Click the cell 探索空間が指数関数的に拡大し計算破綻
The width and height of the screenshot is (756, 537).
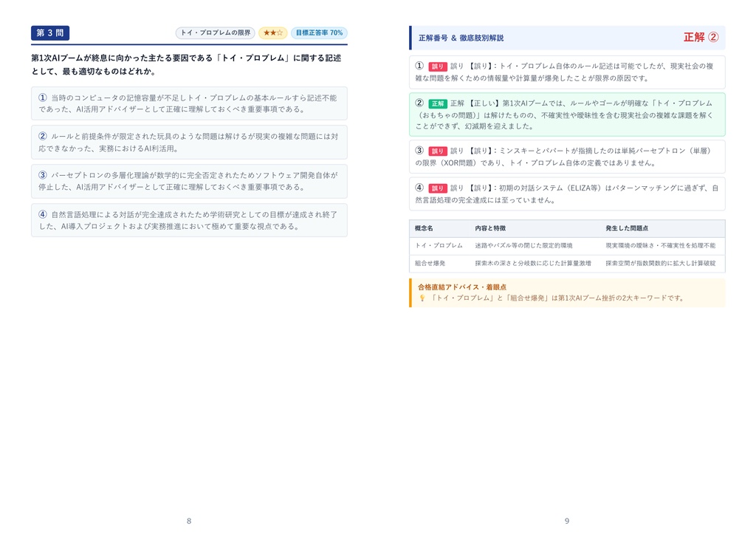tap(661, 264)
